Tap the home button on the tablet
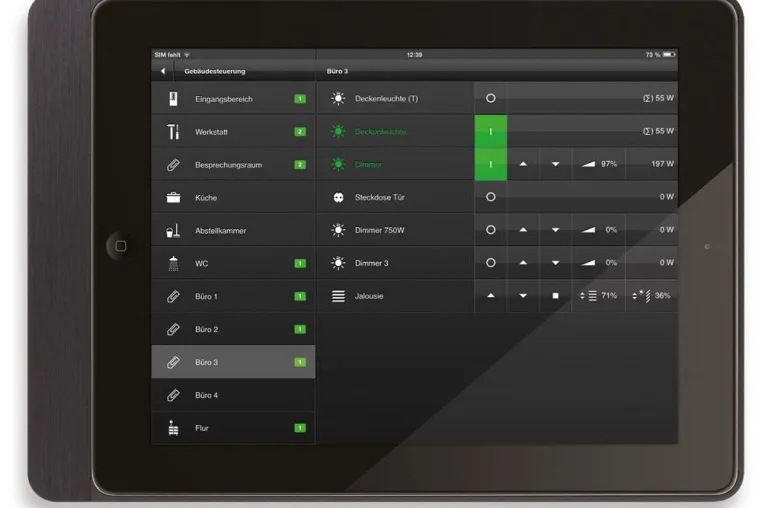 coord(121,246)
